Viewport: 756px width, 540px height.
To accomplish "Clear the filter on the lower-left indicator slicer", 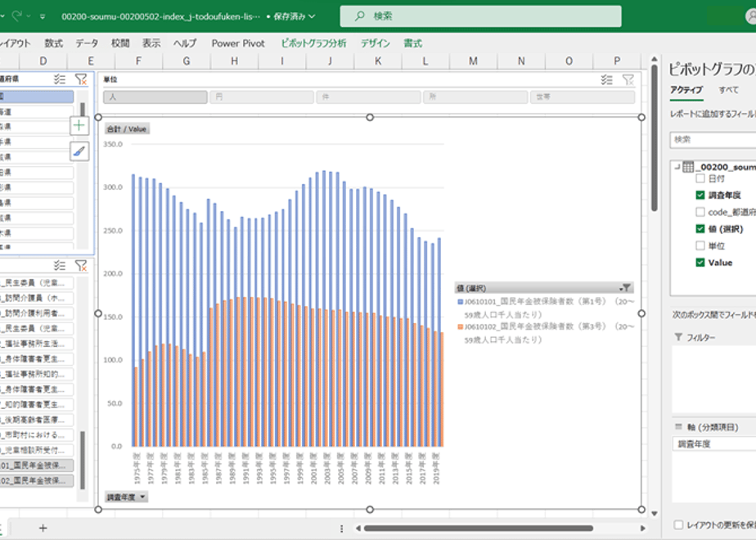I will [x=81, y=265].
